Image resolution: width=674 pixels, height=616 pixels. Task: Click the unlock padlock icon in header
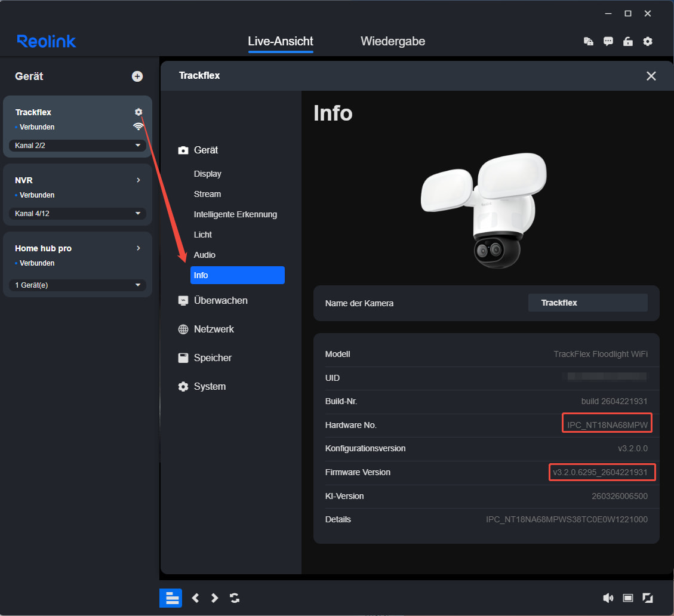tap(628, 41)
